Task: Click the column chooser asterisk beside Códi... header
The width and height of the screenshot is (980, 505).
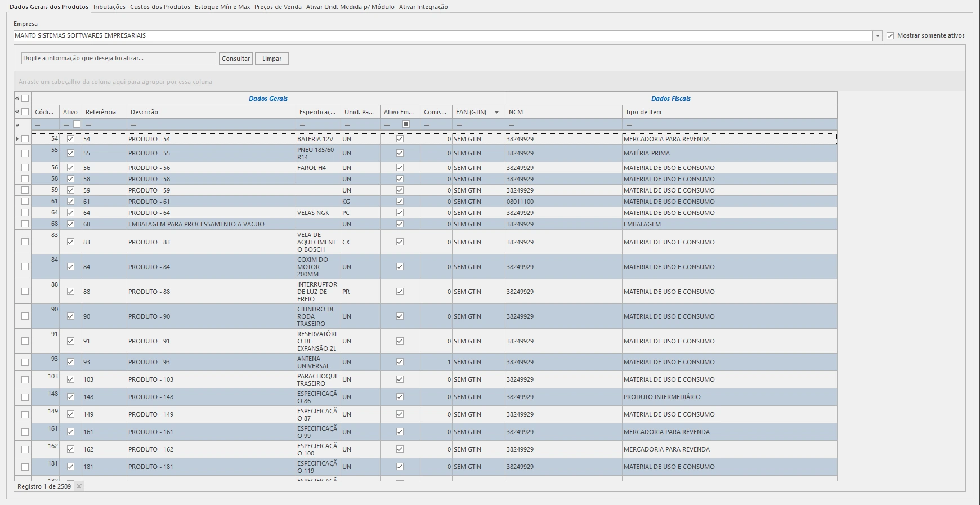Action: 17,112
